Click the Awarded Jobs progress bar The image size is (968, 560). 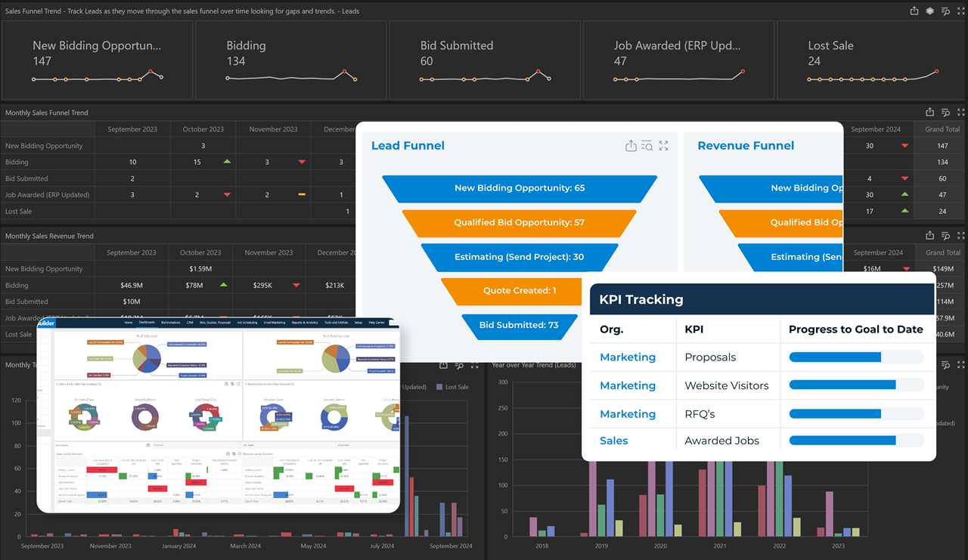[x=856, y=441]
